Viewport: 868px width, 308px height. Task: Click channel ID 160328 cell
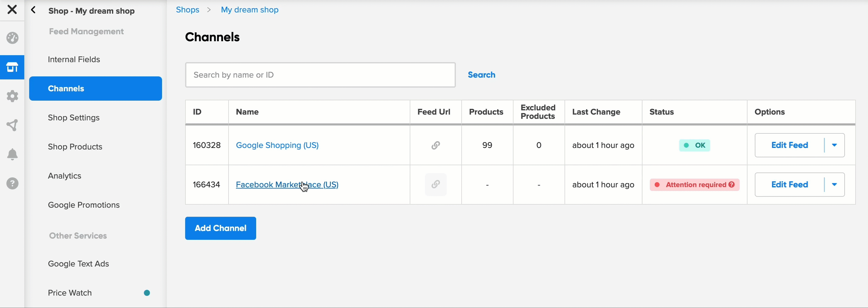point(207,146)
